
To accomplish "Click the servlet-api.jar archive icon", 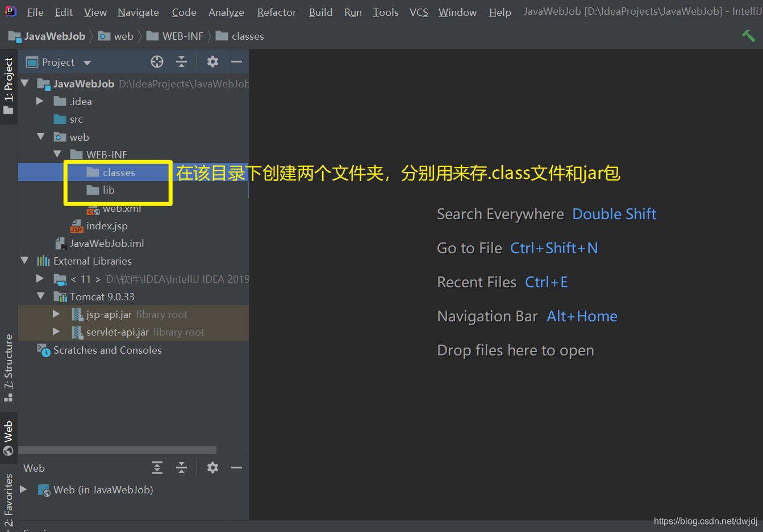I will [77, 332].
